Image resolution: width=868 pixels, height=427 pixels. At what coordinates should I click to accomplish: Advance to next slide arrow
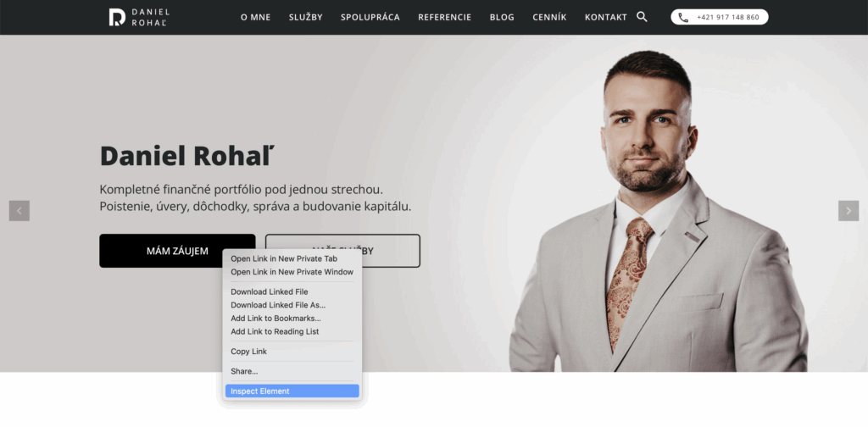849,211
